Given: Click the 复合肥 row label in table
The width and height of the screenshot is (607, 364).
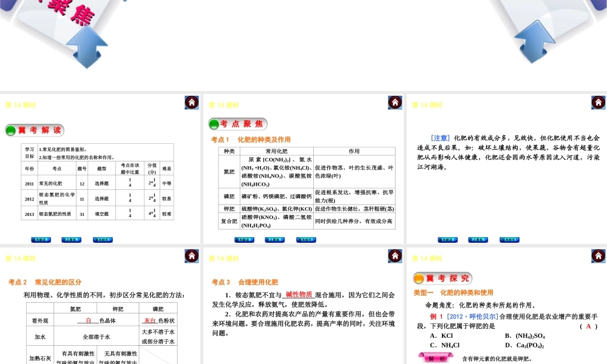Looking at the screenshot, I should 229,221.
